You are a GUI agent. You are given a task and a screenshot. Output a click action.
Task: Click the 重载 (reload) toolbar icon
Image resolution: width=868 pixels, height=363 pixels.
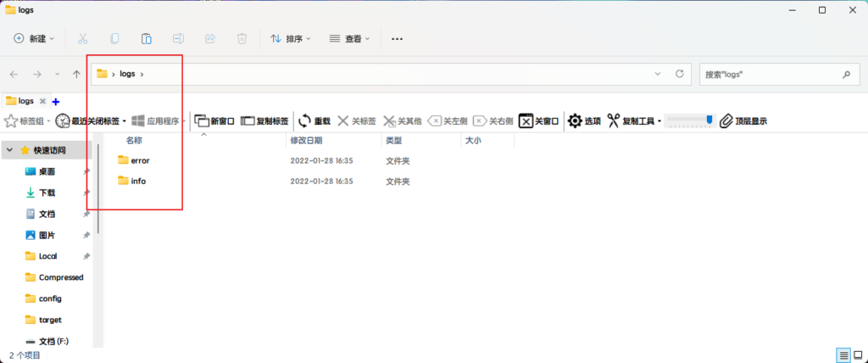pyautogui.click(x=305, y=121)
